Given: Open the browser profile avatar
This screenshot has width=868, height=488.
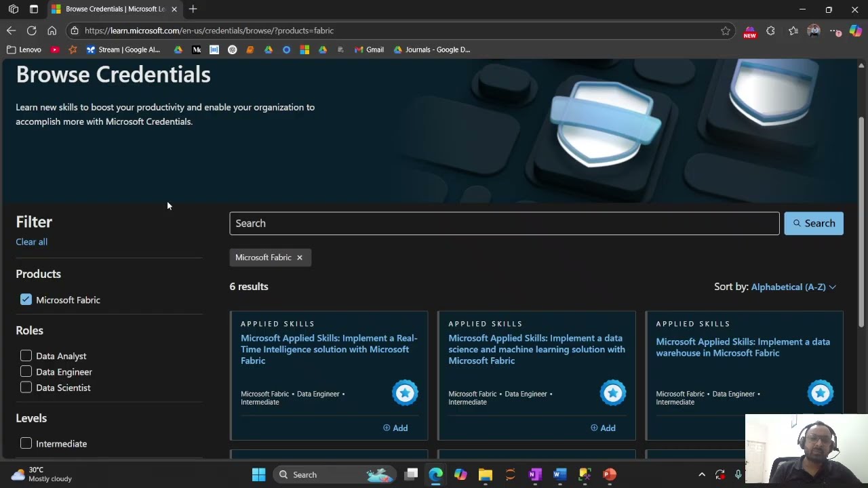Looking at the screenshot, I should (x=814, y=30).
